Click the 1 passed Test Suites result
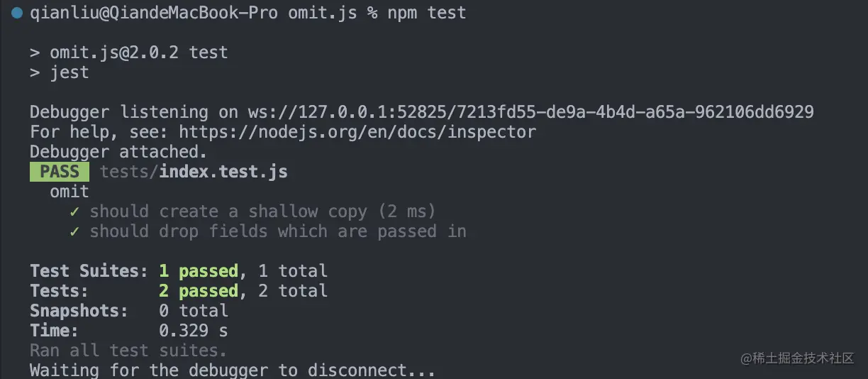This screenshot has width=868, height=379. coord(199,270)
